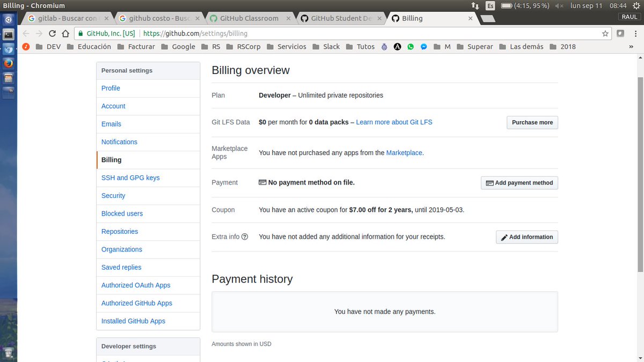644x362 pixels.
Task: Open the Servicios bookmarks folder
Action: [x=286, y=47]
